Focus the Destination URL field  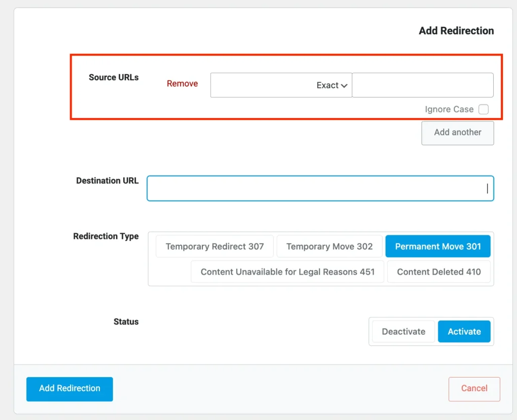(320, 188)
